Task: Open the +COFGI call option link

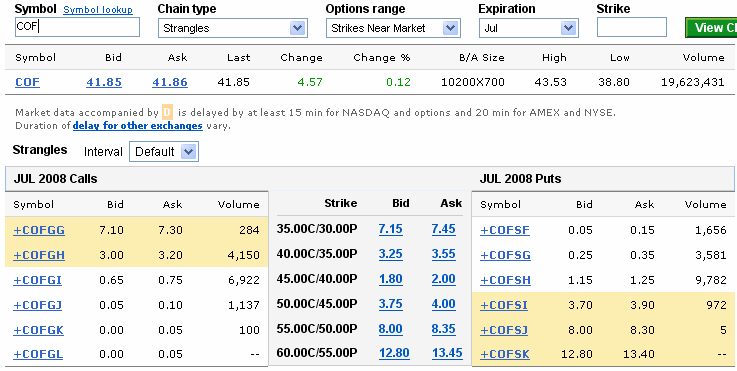Action: 38,280
